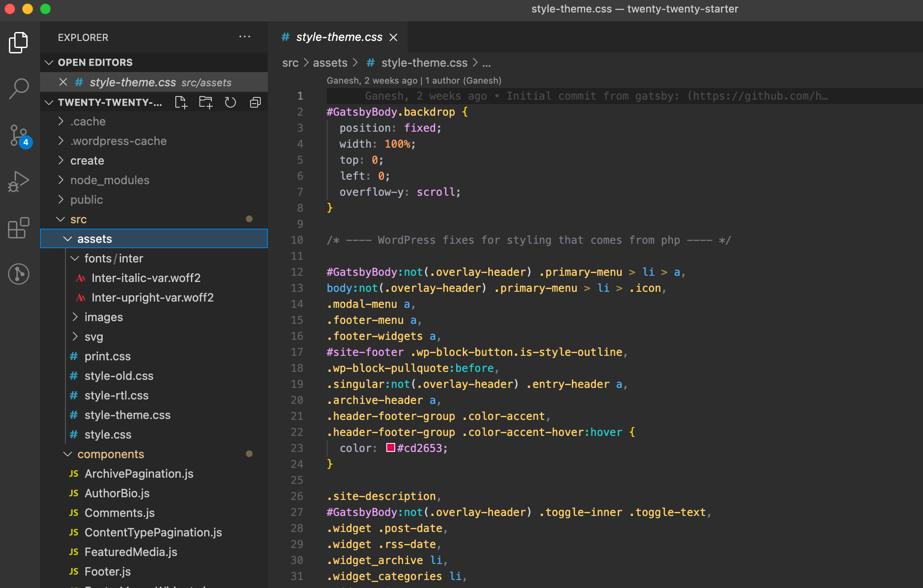
Task: Expand the public folder
Action: [154, 200]
